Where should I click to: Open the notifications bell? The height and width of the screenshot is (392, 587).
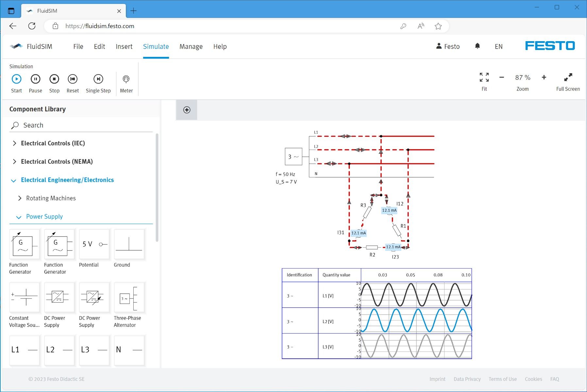coord(477,46)
